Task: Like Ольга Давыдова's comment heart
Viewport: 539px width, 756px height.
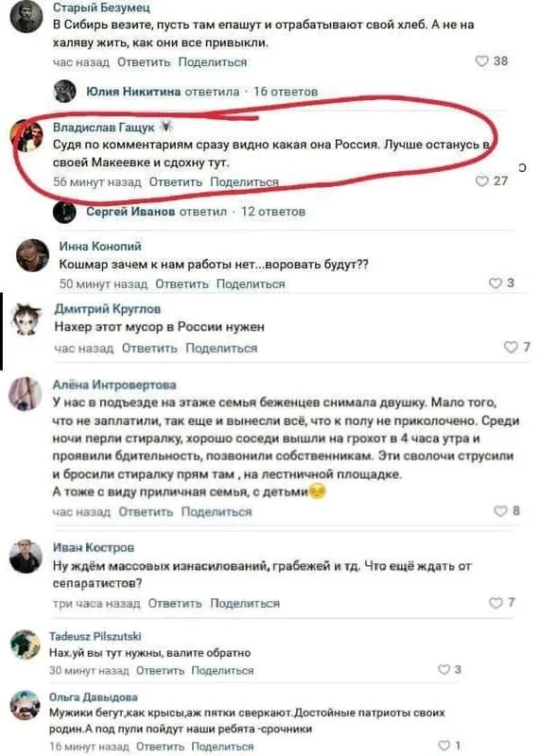Action: [x=443, y=746]
